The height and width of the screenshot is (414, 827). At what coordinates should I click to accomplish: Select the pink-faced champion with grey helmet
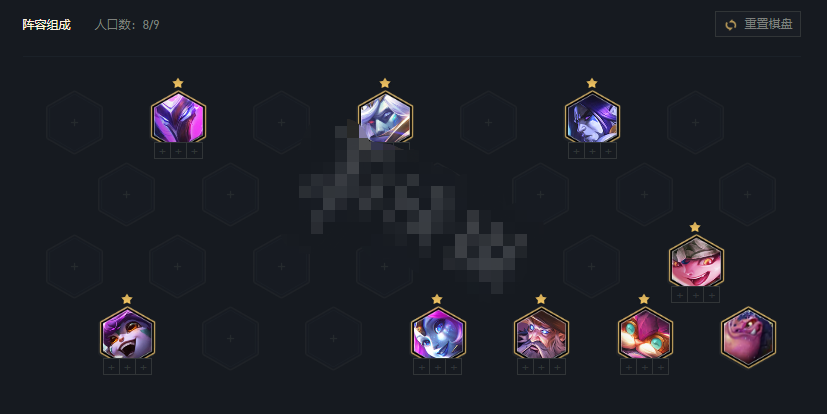tap(696, 261)
